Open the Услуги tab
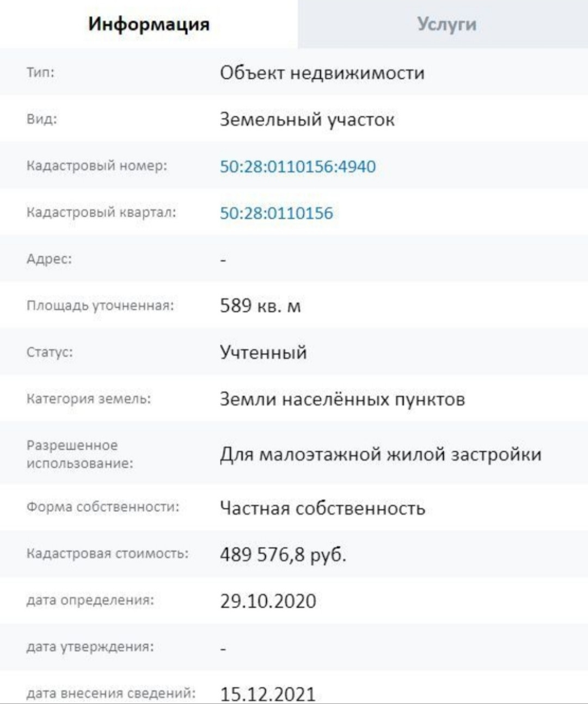588x704 pixels. coord(446,24)
